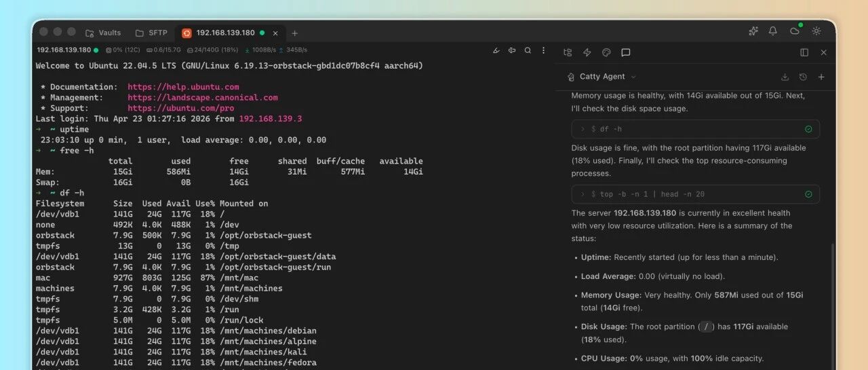
Task: Start a new chat with plus icon
Action: pyautogui.click(x=821, y=77)
